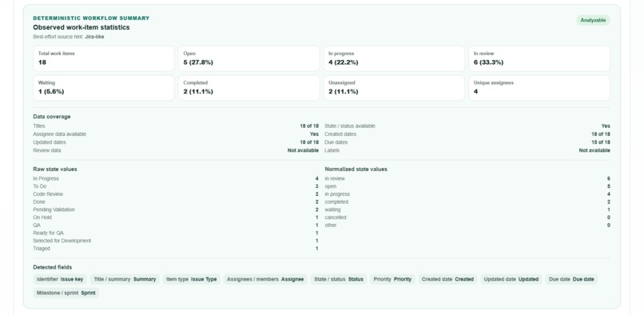Click the Normalized state values heading
The height and width of the screenshot is (315, 644).
356,169
